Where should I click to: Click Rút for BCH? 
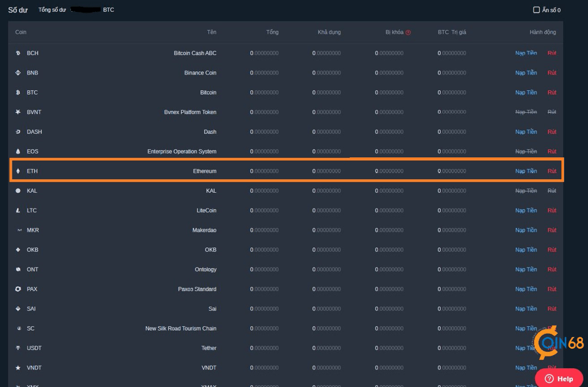552,53
